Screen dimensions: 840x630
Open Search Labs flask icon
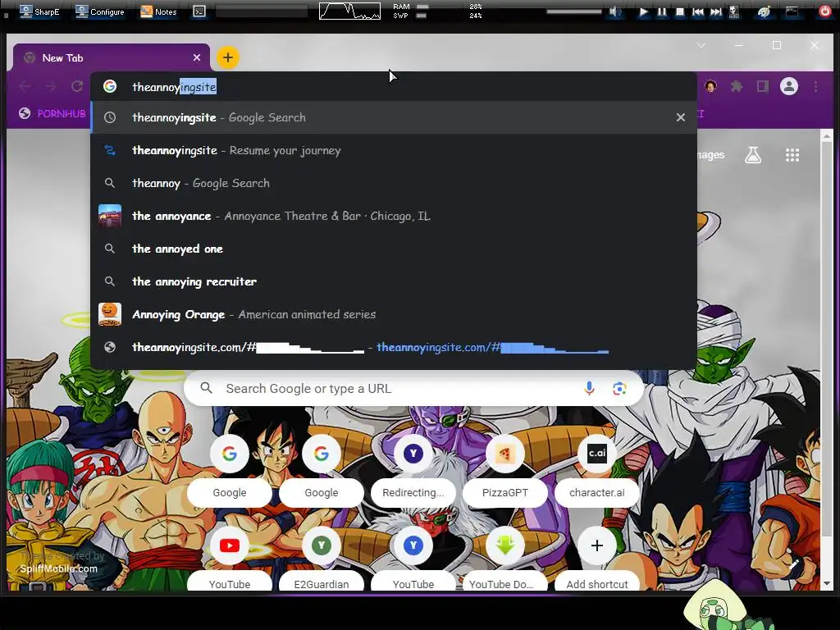753,155
